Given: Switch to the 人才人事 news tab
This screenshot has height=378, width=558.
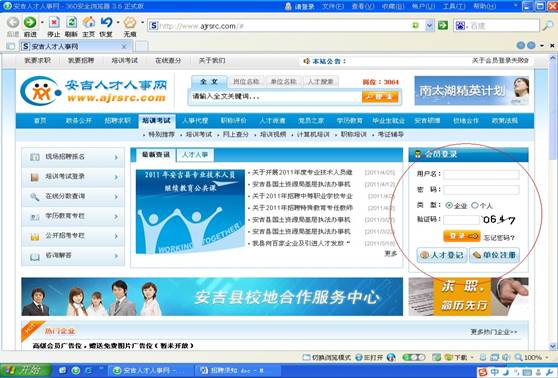Looking at the screenshot, I should click(x=195, y=155).
